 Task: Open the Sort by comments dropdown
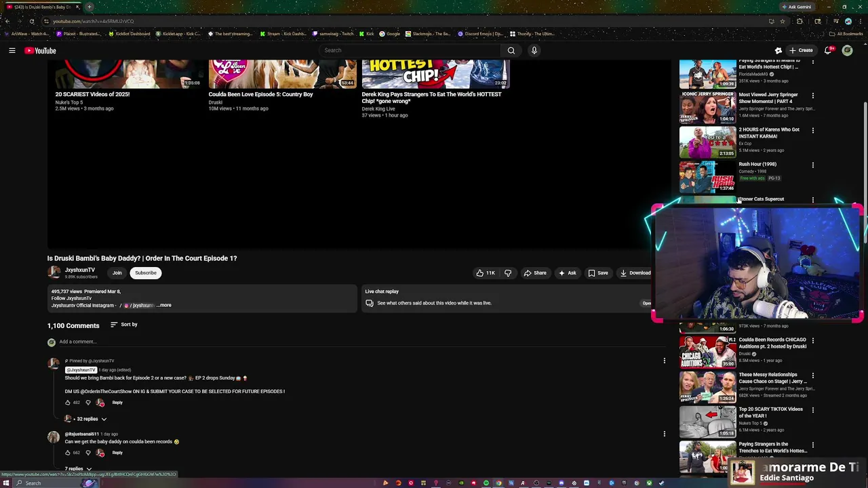123,325
